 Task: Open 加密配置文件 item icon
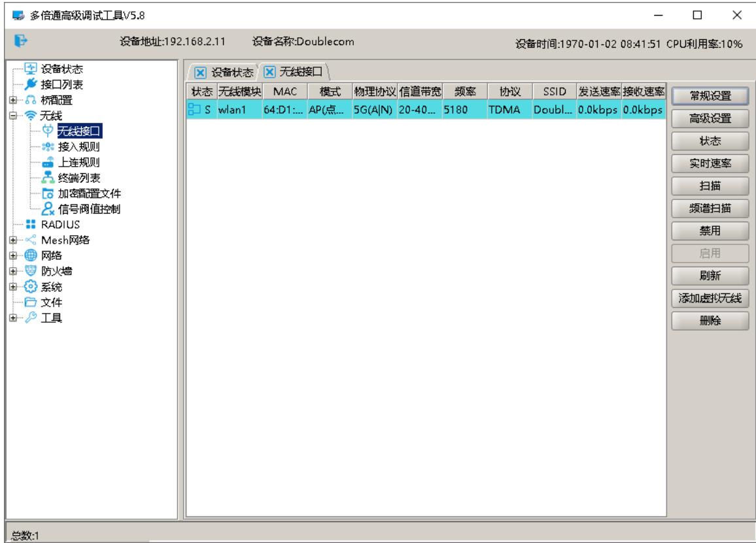tap(48, 193)
